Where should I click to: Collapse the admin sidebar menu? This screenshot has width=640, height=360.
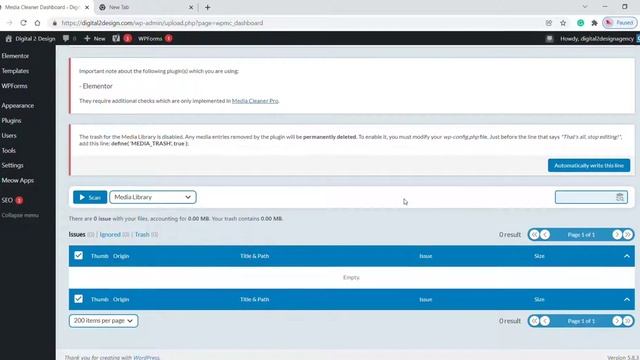tap(20, 216)
